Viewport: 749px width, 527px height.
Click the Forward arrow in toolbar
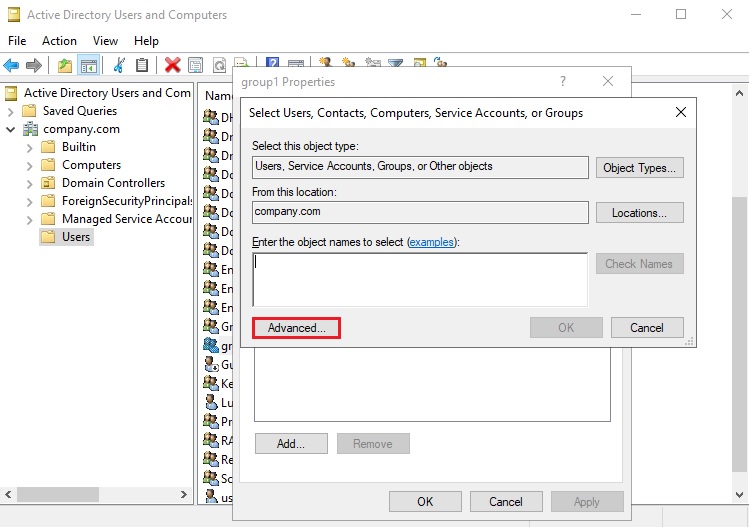(34, 65)
